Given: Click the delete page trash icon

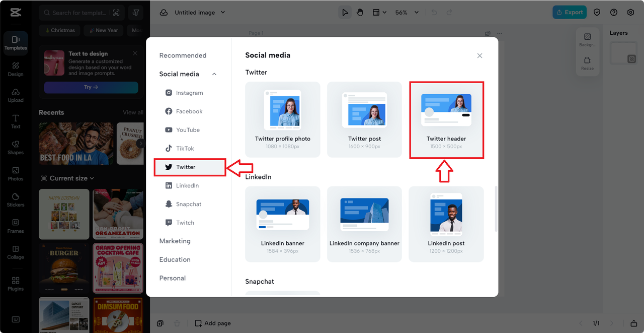Looking at the screenshot, I should [x=177, y=323].
